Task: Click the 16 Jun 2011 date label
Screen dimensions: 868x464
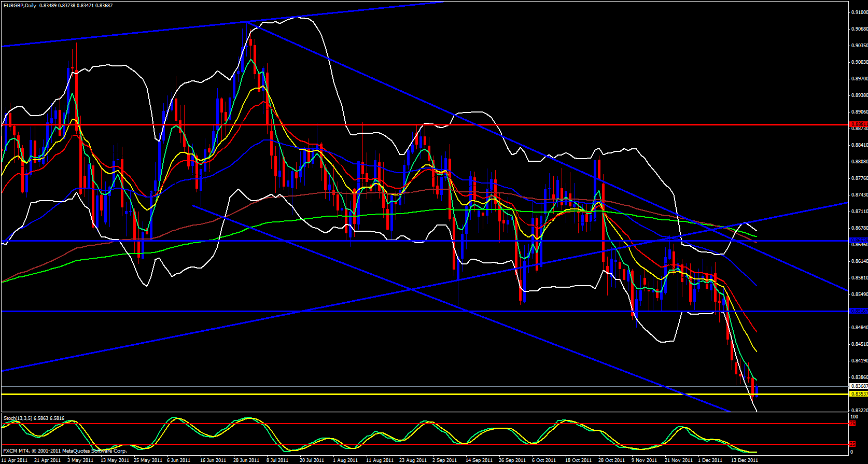Action: (213, 460)
